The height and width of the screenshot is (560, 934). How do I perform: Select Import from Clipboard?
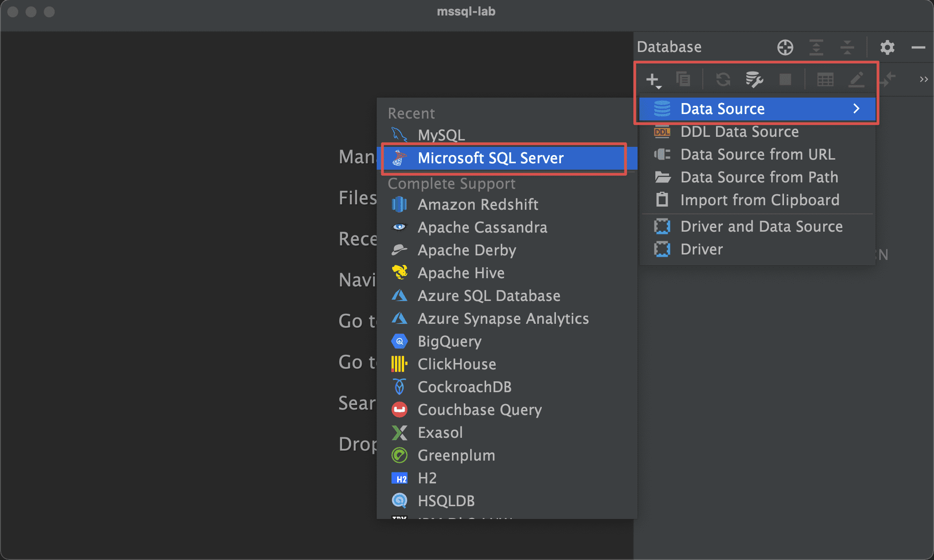click(x=757, y=200)
